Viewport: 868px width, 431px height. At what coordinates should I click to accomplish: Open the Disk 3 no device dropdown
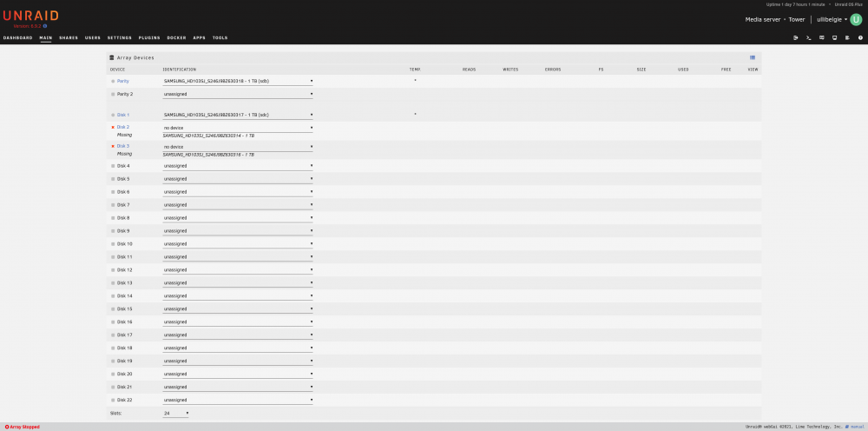tap(238, 147)
